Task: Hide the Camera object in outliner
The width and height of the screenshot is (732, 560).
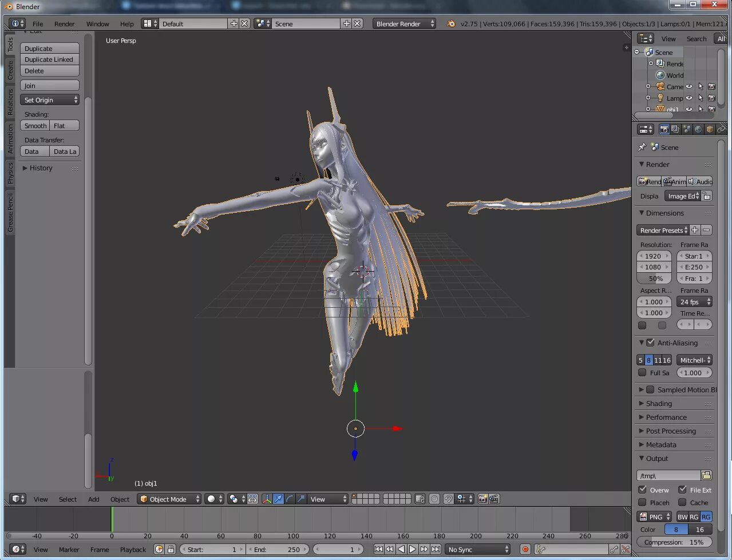Action: [x=689, y=86]
